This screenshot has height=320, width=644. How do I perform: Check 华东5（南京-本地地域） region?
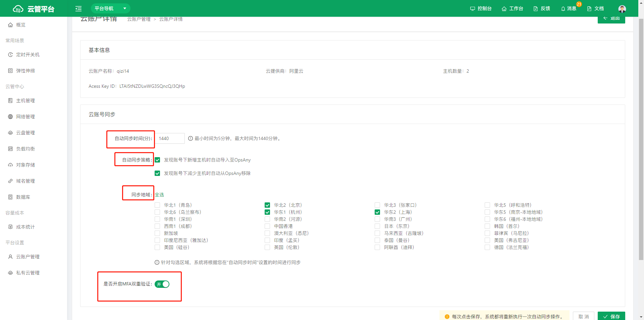[x=487, y=212]
